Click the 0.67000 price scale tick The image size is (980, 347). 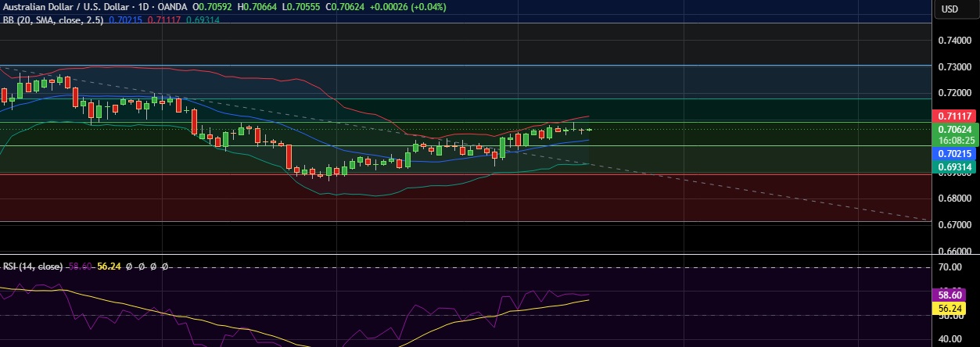pyautogui.click(x=954, y=225)
